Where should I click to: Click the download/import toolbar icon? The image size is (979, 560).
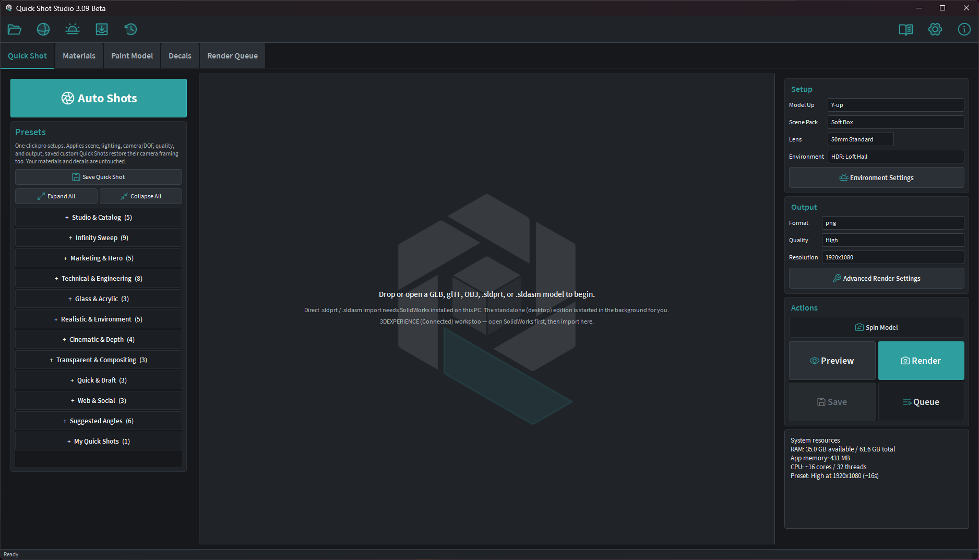[x=102, y=29]
